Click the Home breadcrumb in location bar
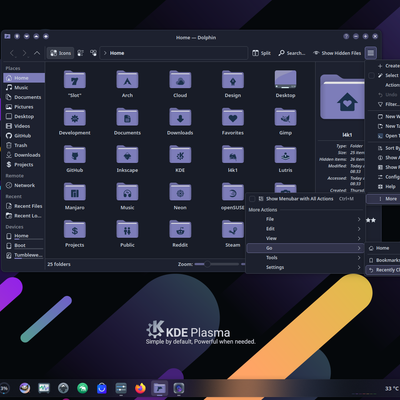The height and width of the screenshot is (400, 400). click(117, 53)
